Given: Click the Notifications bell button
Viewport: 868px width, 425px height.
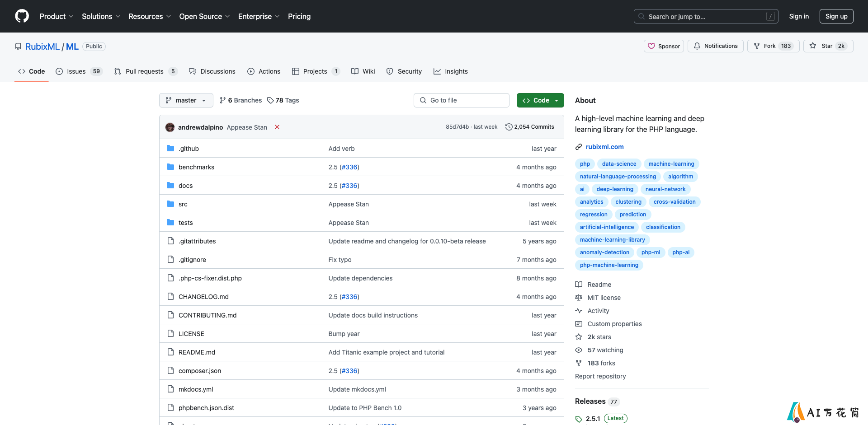Looking at the screenshot, I should pos(715,46).
